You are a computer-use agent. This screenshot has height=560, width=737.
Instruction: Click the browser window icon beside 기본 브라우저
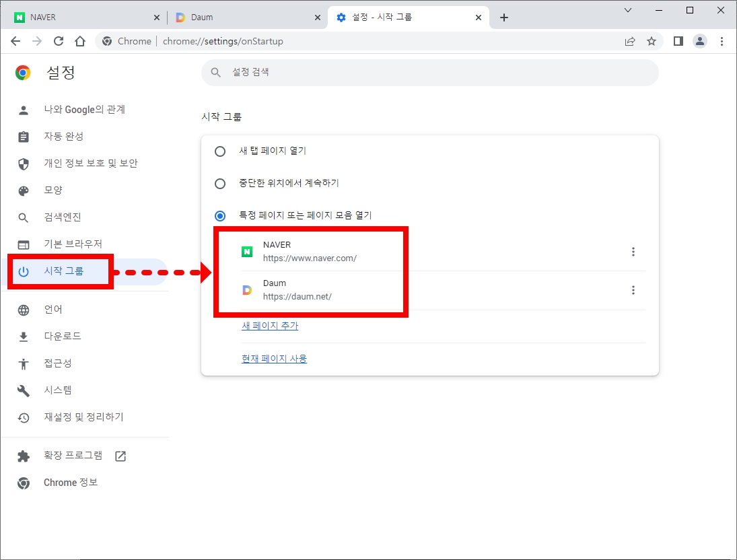click(x=23, y=244)
